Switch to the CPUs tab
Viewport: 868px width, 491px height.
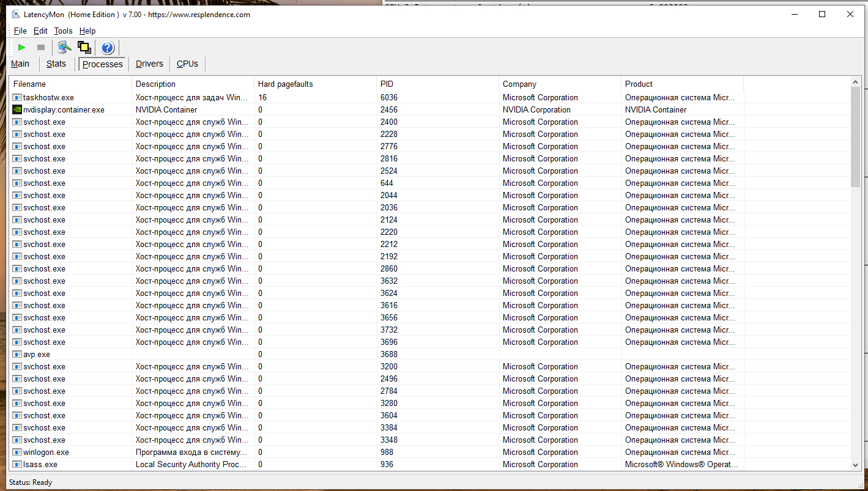coord(187,64)
